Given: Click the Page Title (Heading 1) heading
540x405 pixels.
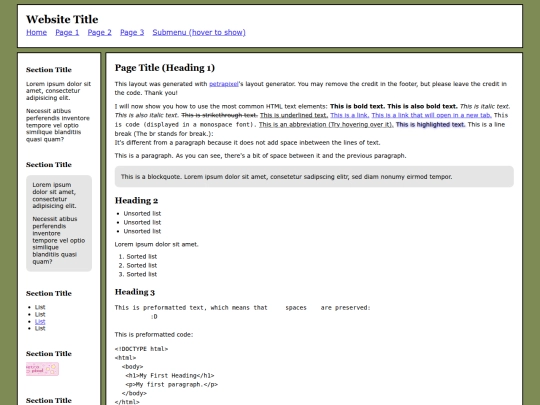Looking at the screenshot, I should 165,68.
